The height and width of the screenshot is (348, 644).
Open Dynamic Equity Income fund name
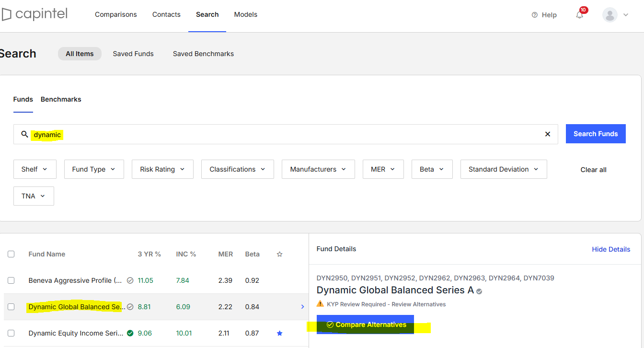[x=76, y=333]
